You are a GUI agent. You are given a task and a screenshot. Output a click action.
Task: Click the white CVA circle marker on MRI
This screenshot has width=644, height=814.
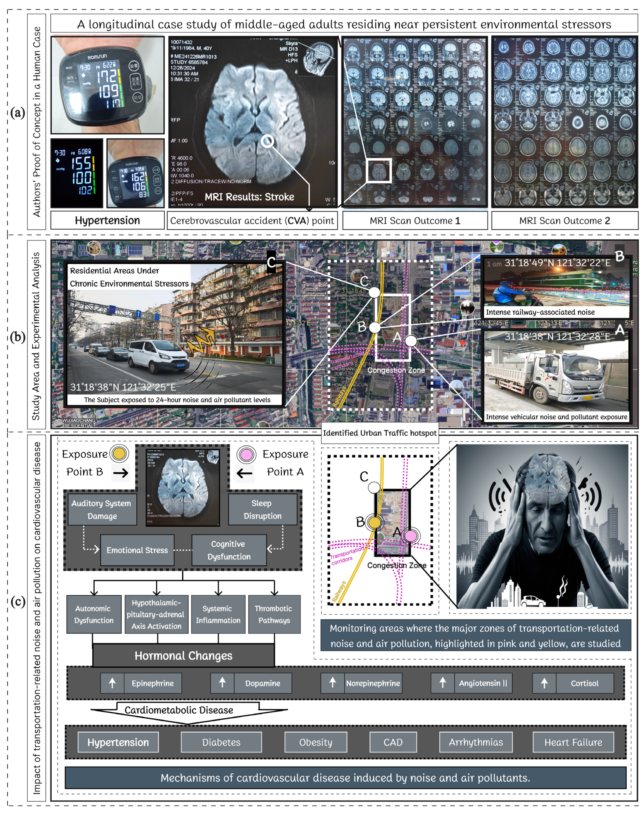coord(267,141)
